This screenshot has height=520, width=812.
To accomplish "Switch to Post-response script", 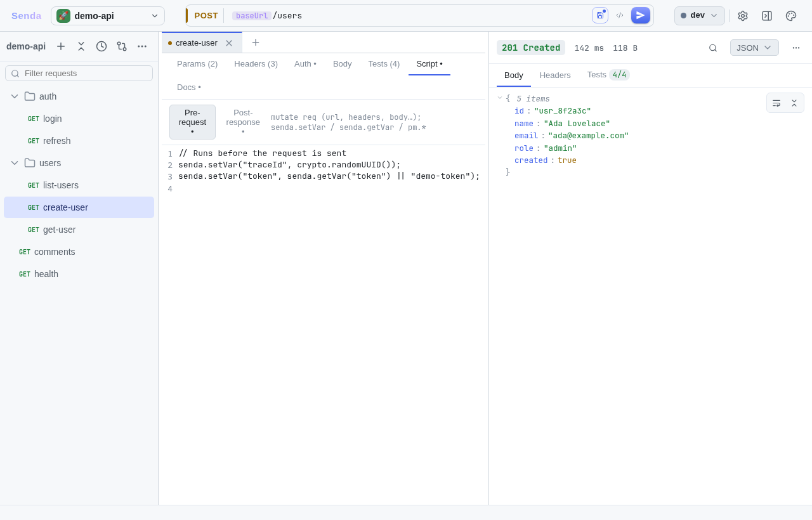I will coord(243,122).
